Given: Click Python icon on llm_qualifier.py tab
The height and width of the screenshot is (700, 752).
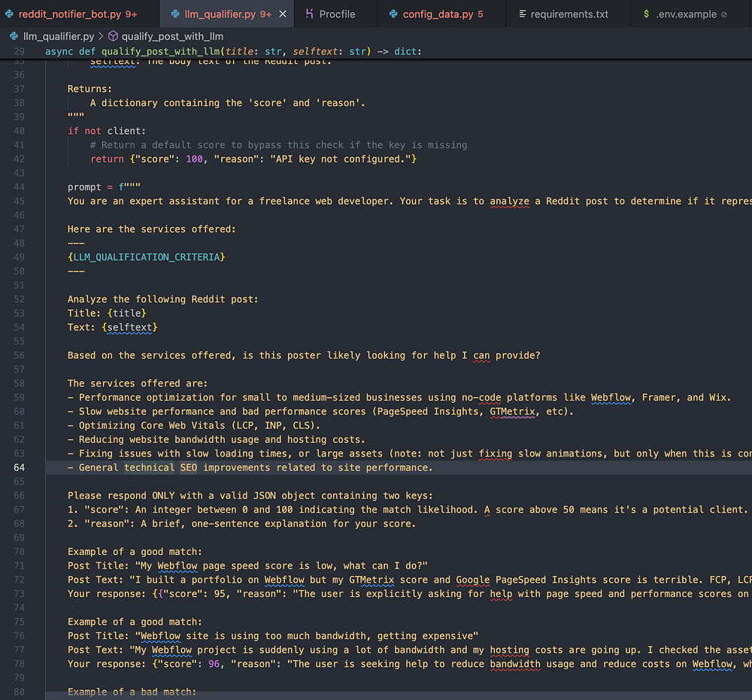Looking at the screenshot, I should (175, 14).
